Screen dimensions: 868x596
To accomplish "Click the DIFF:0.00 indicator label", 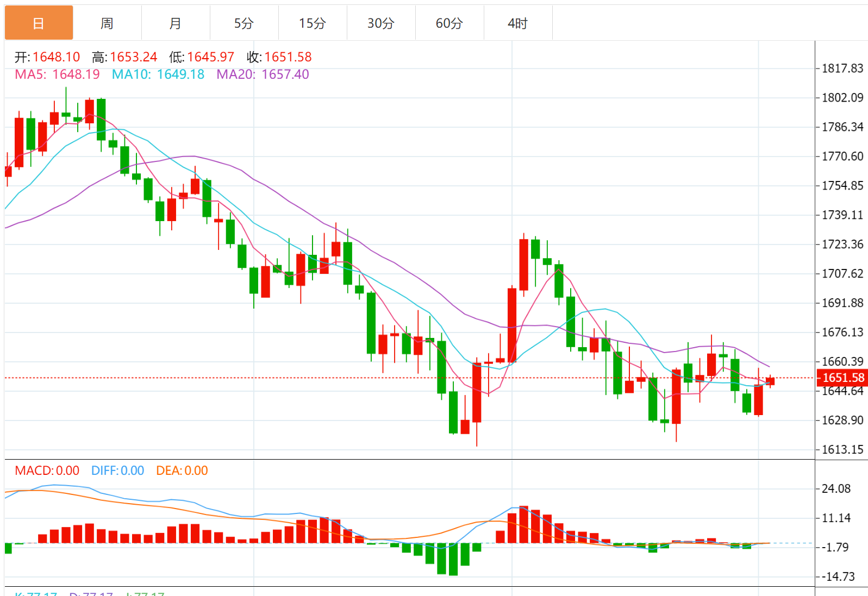I will [x=117, y=470].
